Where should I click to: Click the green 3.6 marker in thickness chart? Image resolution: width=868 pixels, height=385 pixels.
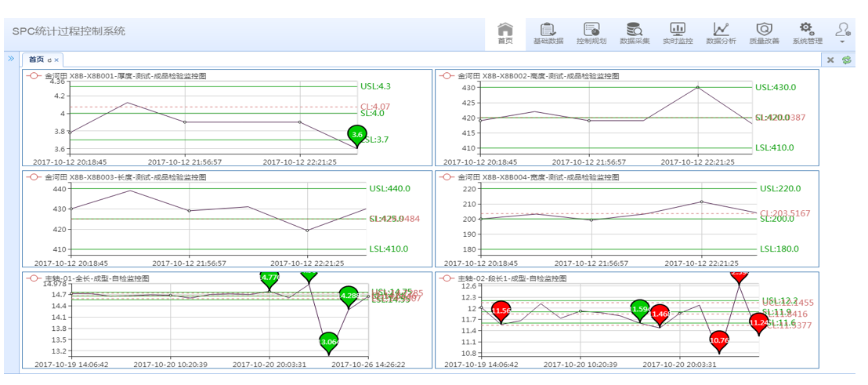click(x=357, y=135)
